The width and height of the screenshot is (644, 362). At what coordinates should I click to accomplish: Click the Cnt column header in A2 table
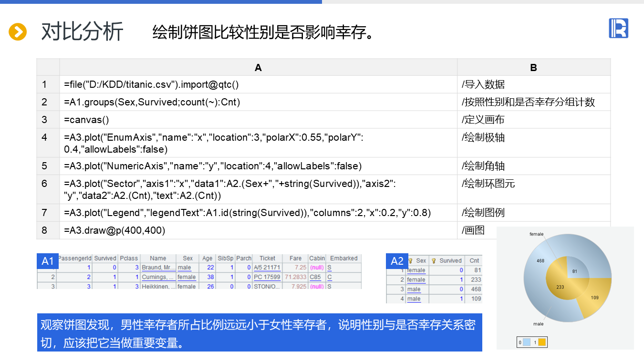coord(474,260)
